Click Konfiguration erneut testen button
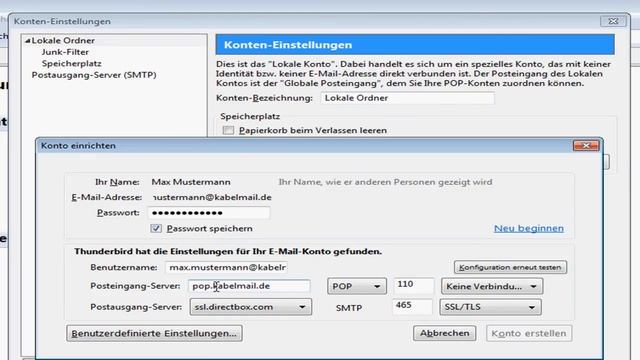This screenshot has height=360, width=640. coord(510,267)
